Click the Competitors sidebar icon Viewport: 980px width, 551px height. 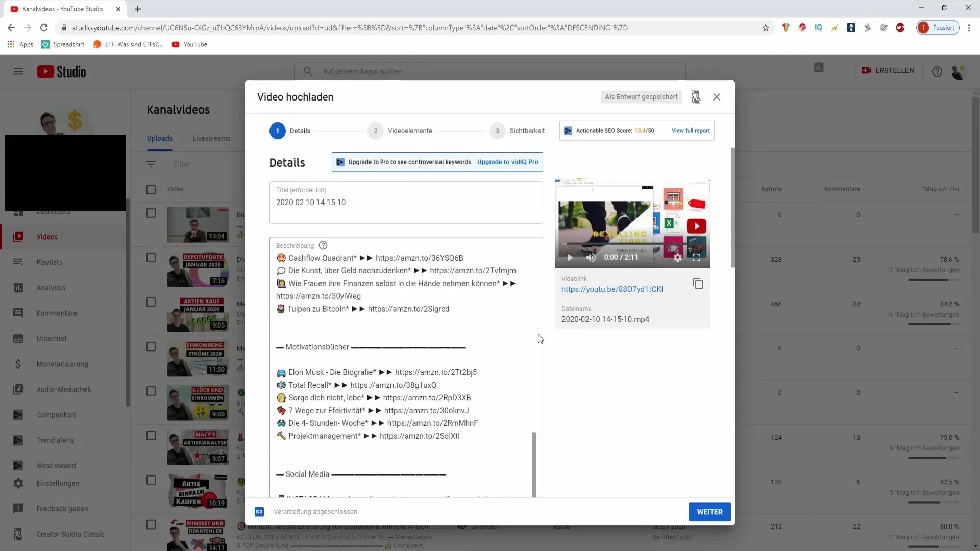coord(18,415)
